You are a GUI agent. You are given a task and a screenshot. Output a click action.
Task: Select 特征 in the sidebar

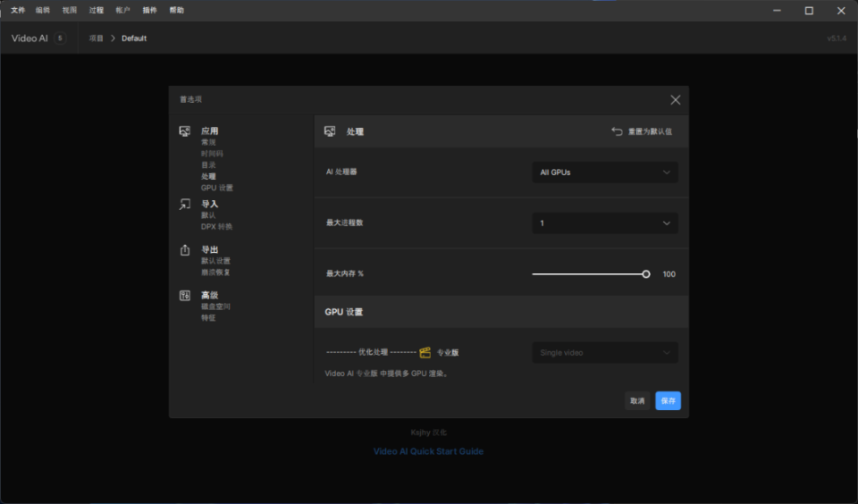click(208, 318)
